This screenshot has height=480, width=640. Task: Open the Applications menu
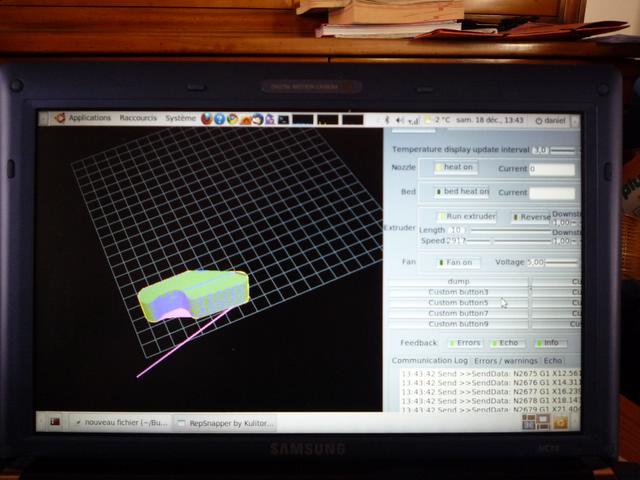click(89, 117)
